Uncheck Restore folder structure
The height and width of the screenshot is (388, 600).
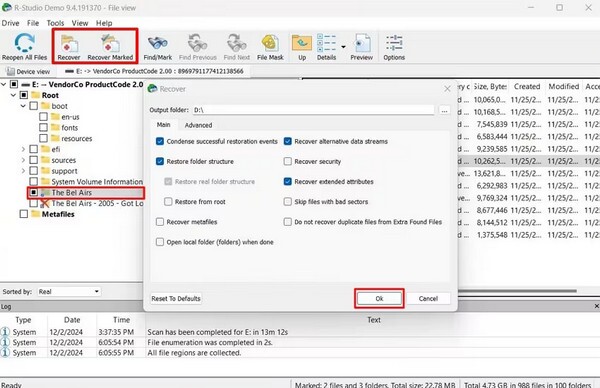point(160,161)
